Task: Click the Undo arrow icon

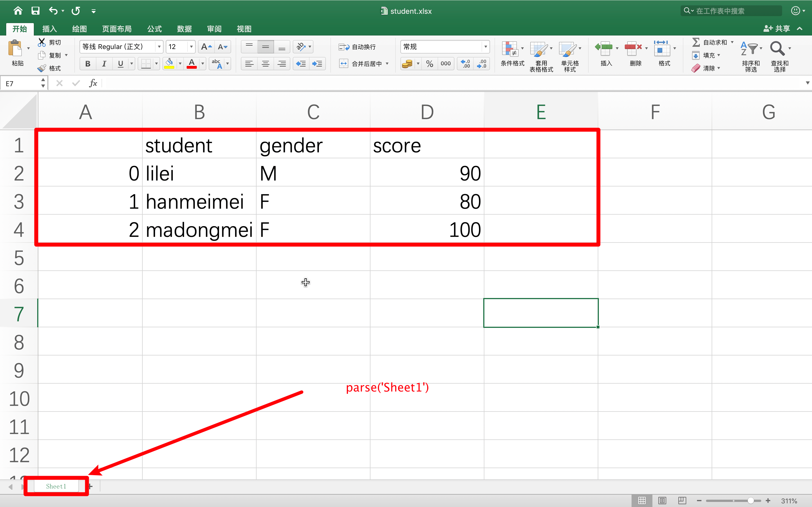Action: tap(53, 11)
